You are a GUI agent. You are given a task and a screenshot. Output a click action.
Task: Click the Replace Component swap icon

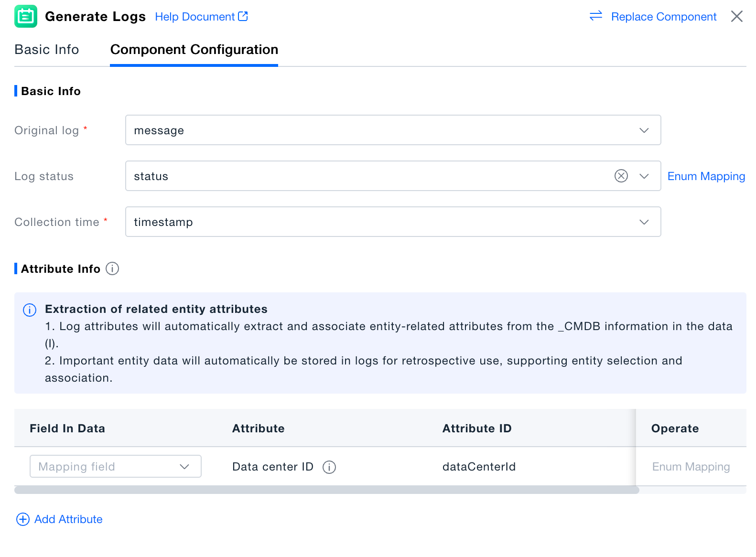point(595,16)
